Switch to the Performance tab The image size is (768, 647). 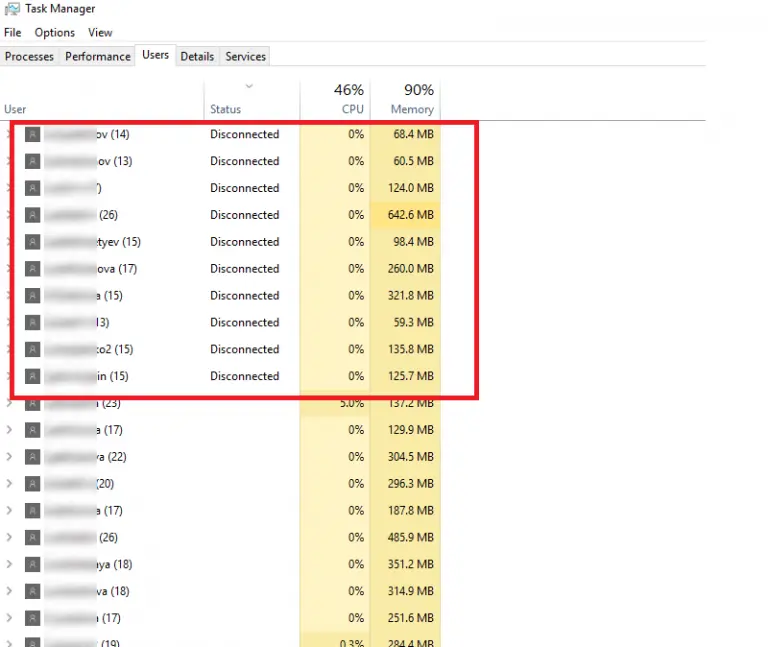click(x=97, y=56)
